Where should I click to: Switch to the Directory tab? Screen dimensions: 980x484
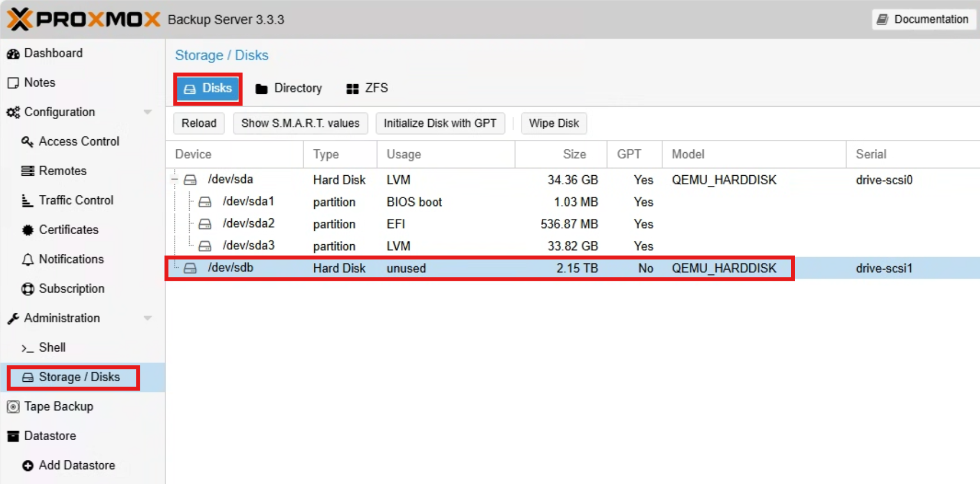coord(288,88)
